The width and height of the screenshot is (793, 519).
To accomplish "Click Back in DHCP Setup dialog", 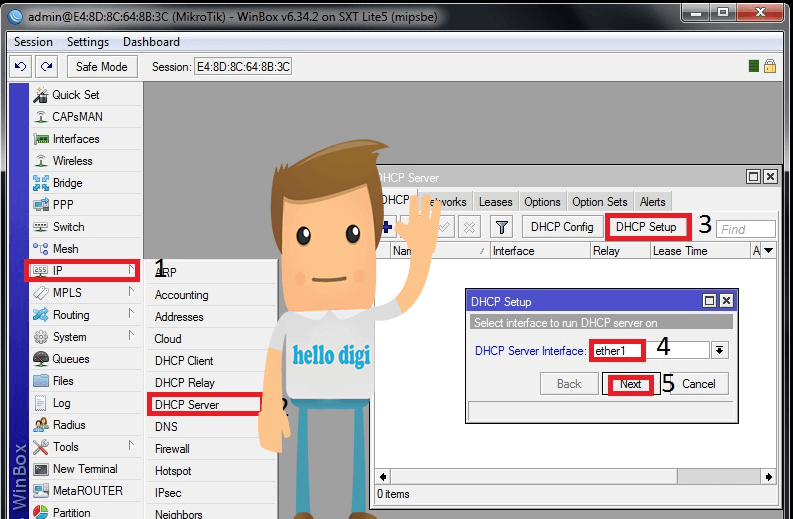I will (x=569, y=384).
